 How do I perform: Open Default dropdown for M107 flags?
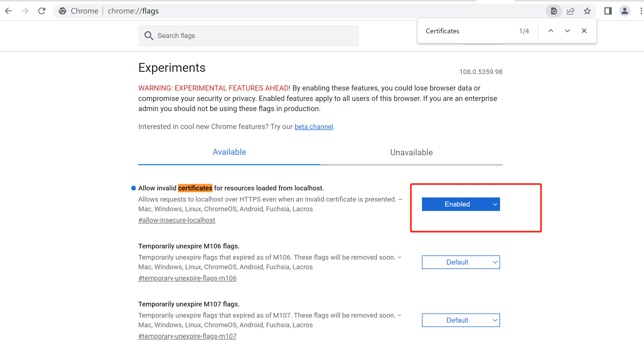(x=461, y=320)
